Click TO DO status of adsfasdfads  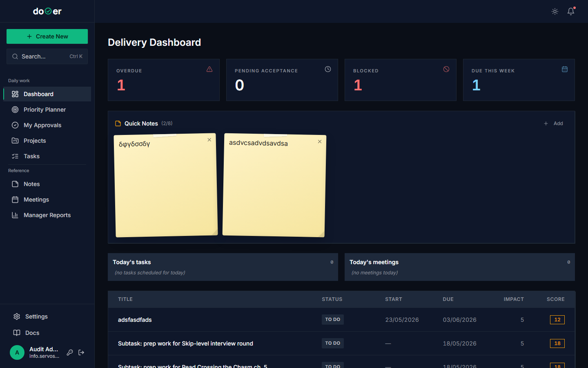coord(333,319)
